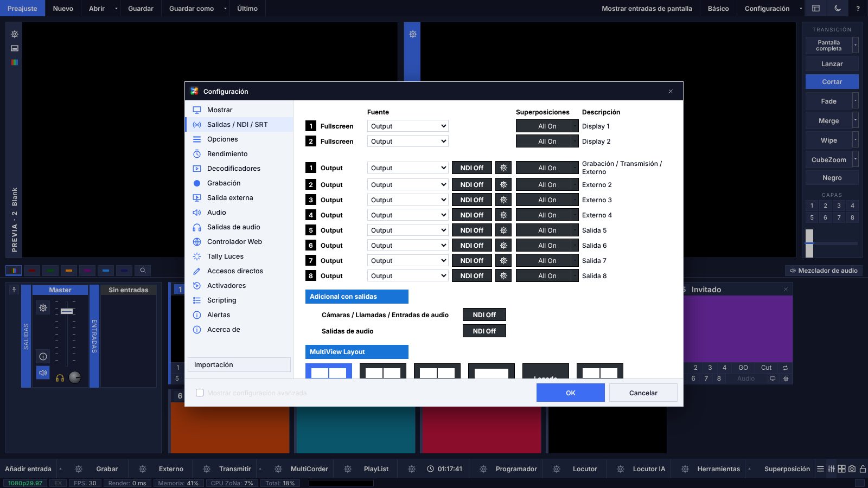The height and width of the screenshot is (488, 868).
Task: Click the layout panel icon in top bar
Action: tap(816, 8)
